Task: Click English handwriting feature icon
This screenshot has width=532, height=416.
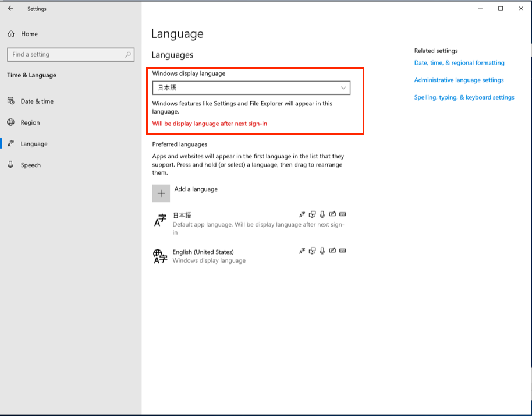Action: (x=332, y=251)
